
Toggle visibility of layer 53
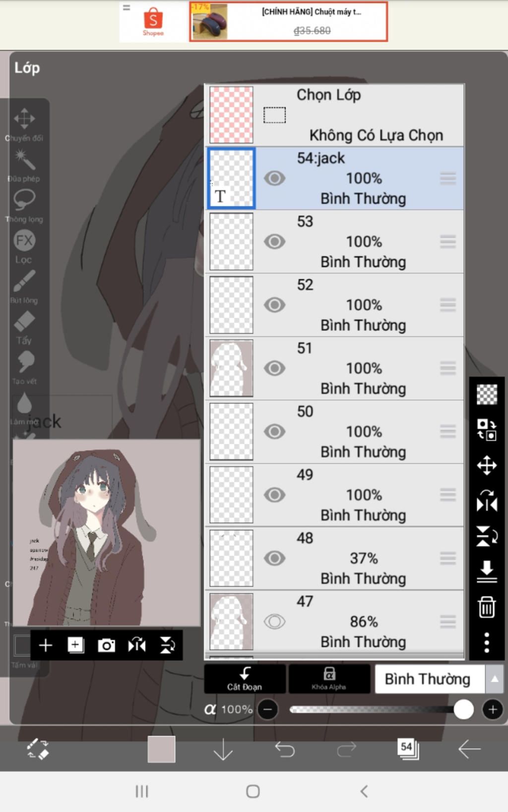[x=274, y=241]
